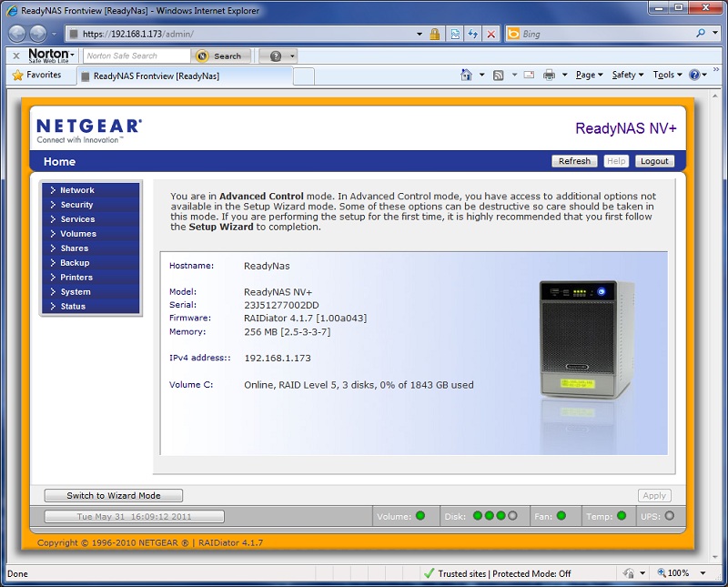Viewport: 728px width, 587px height.
Task: Select the ReadyNAS Frontview browser tab
Action: tap(186, 76)
